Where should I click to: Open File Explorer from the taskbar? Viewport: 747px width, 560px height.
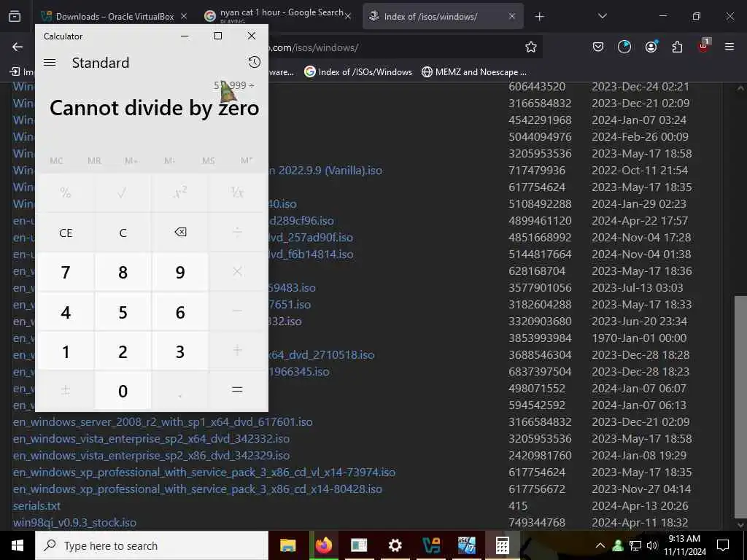coord(287,545)
